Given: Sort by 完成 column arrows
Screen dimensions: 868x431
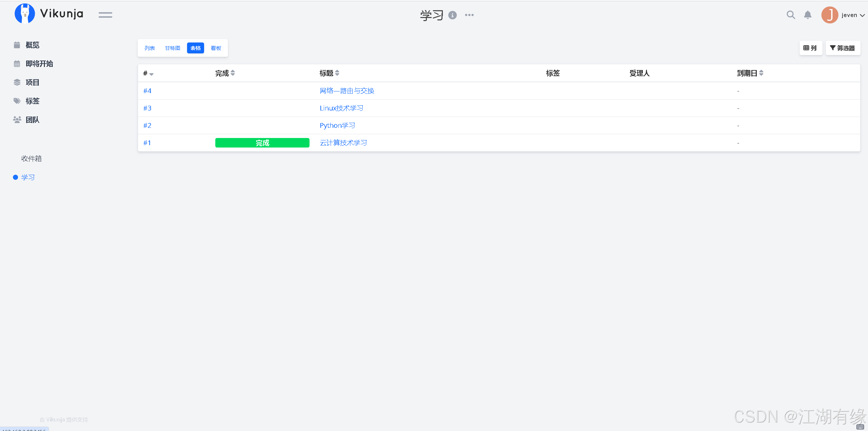Looking at the screenshot, I should click(233, 73).
